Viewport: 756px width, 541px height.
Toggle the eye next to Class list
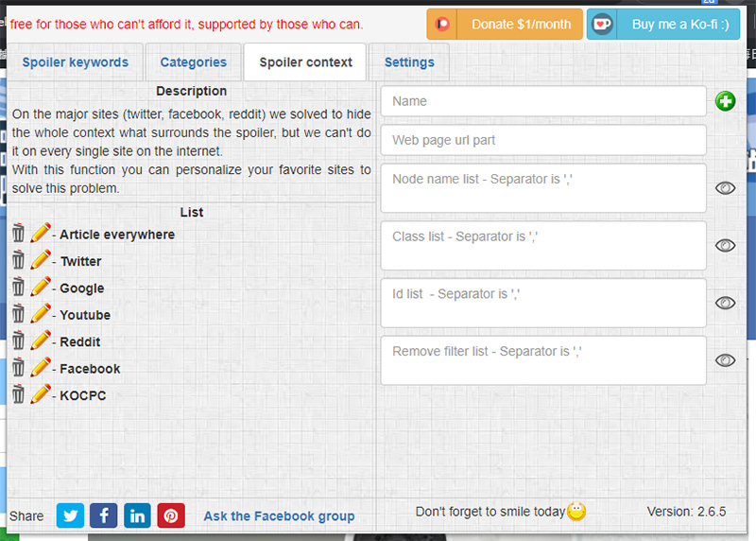pos(725,246)
